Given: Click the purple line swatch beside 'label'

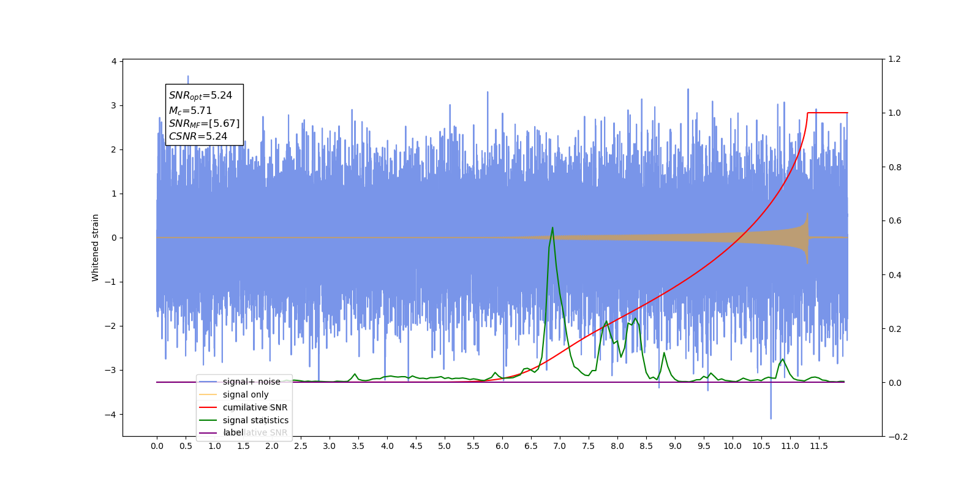Looking at the screenshot, I should click(x=208, y=433).
